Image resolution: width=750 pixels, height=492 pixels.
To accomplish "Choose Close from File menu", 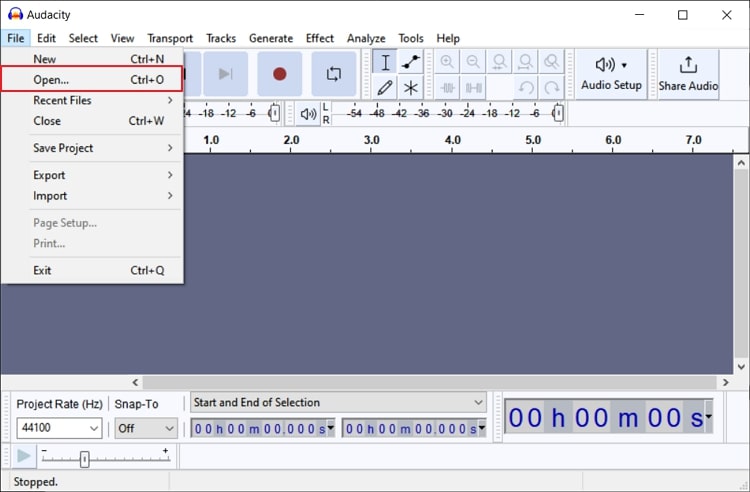I will point(92,121).
